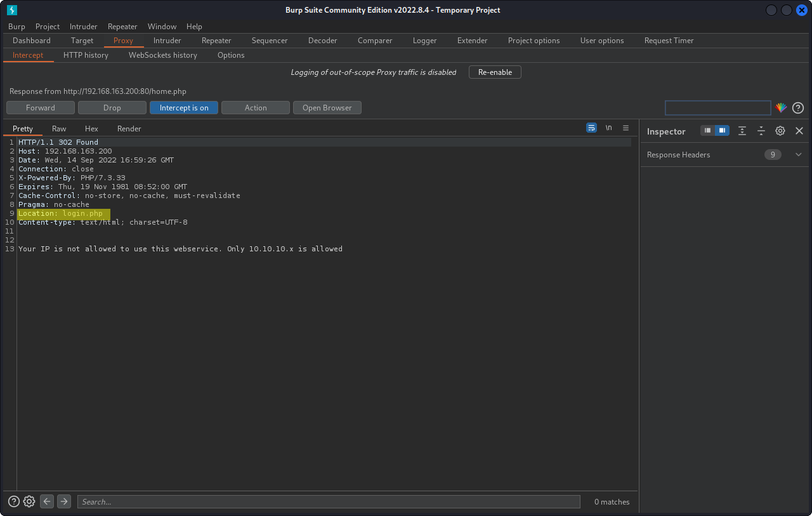
Task: Open the WebSockets history sub-tab
Action: pos(163,55)
